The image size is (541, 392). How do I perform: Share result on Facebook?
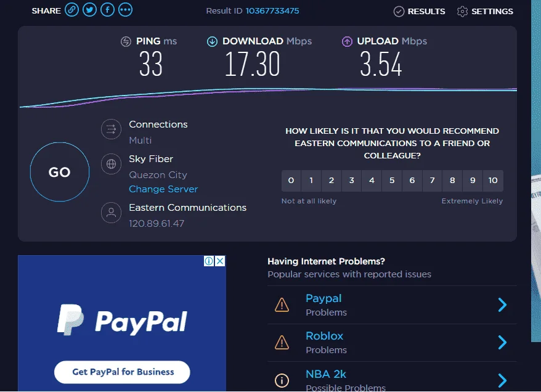pos(108,10)
